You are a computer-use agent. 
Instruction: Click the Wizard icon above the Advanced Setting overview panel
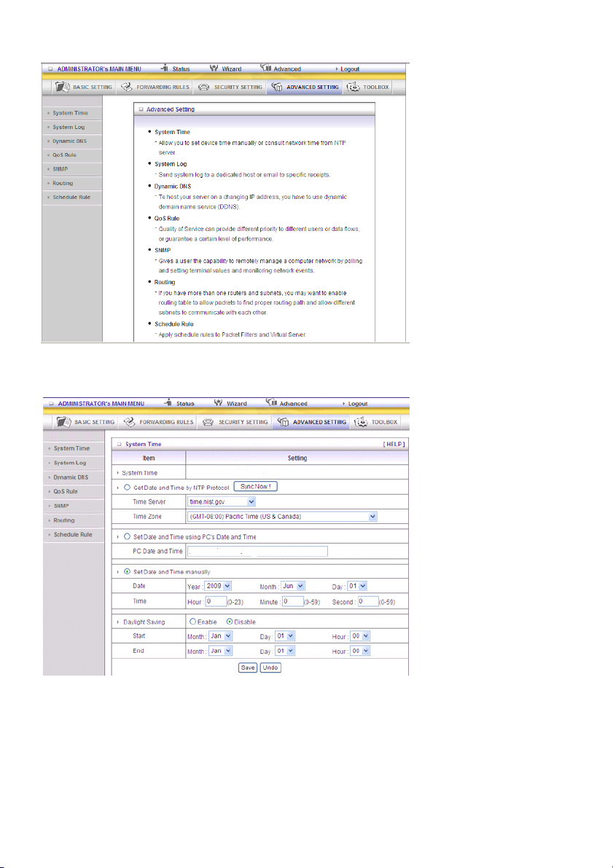tap(214, 69)
